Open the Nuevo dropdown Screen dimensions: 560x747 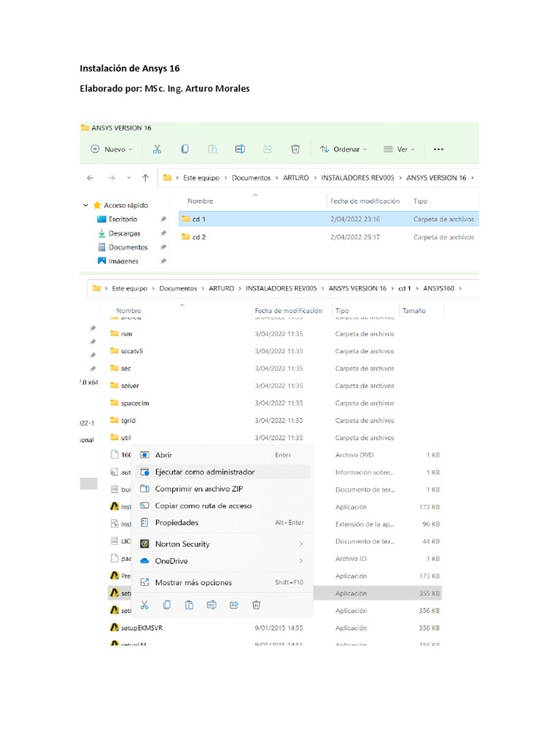(x=112, y=149)
